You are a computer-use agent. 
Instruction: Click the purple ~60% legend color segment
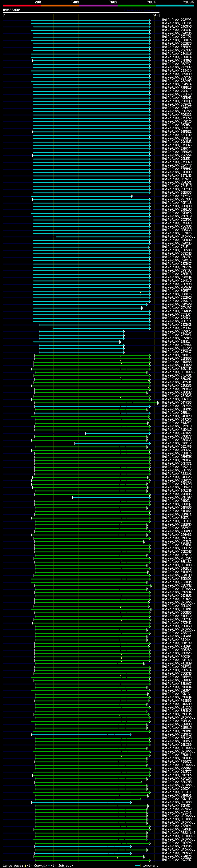pyautogui.click(x=98, y=6)
